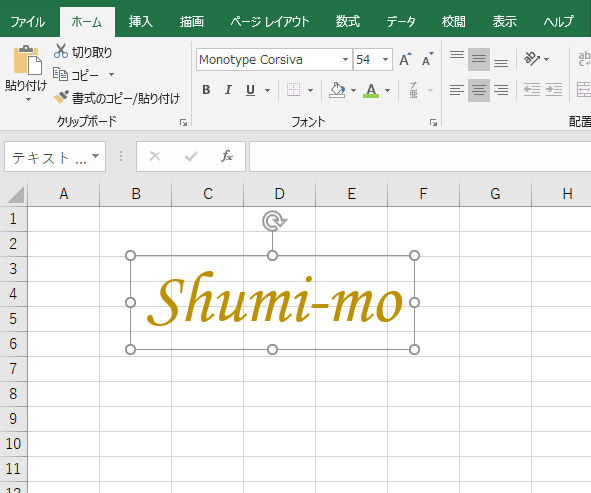
Task: Open the ファイル menu
Action: [x=28, y=21]
